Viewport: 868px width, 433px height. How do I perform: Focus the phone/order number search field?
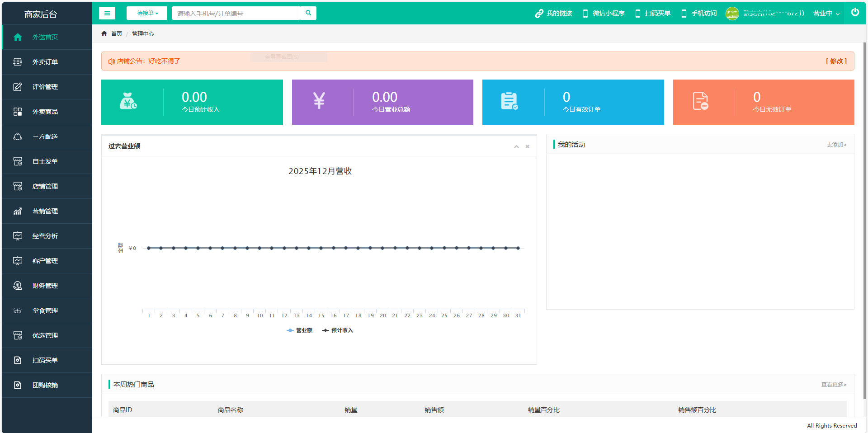(236, 14)
